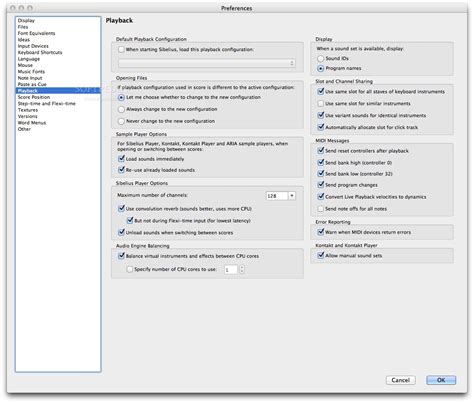Click the maximum channels value field
Image resolution: width=474 pixels, height=403 pixels.
[277, 196]
